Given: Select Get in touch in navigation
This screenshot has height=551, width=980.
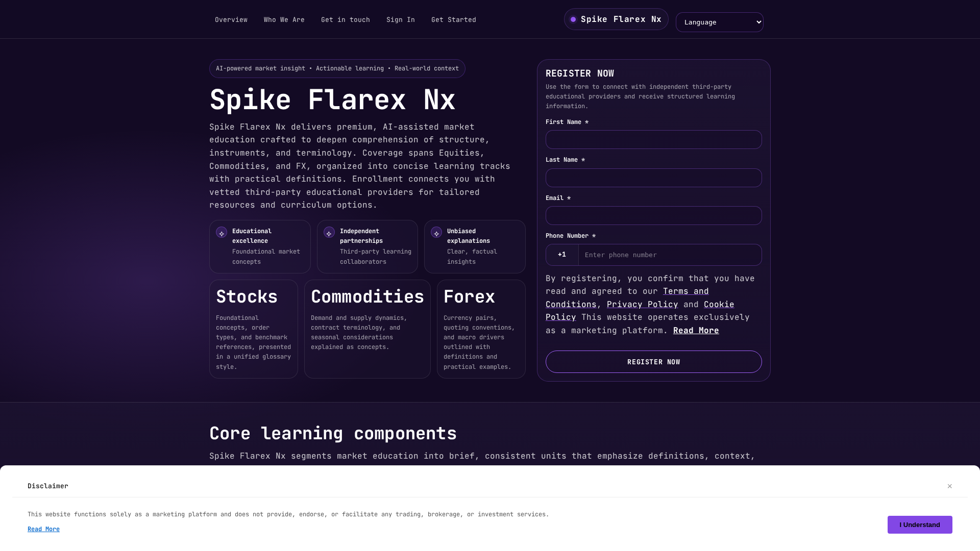Looking at the screenshot, I should [346, 20].
